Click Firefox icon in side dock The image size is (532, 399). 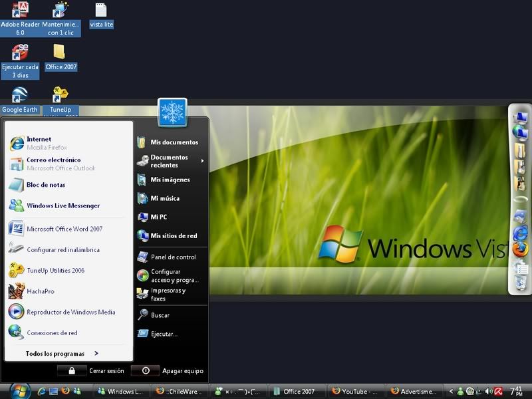[x=520, y=250]
